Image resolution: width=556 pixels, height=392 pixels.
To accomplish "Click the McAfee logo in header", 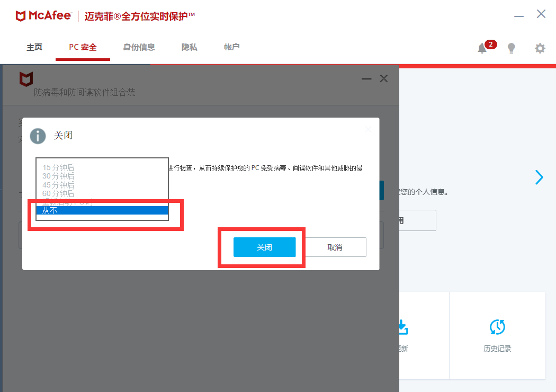I will coord(43,16).
